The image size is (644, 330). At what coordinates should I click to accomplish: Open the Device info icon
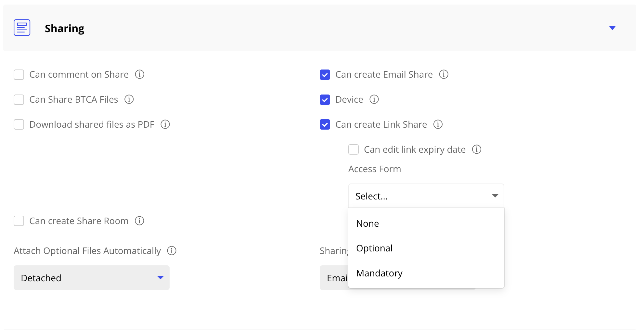coord(374,99)
